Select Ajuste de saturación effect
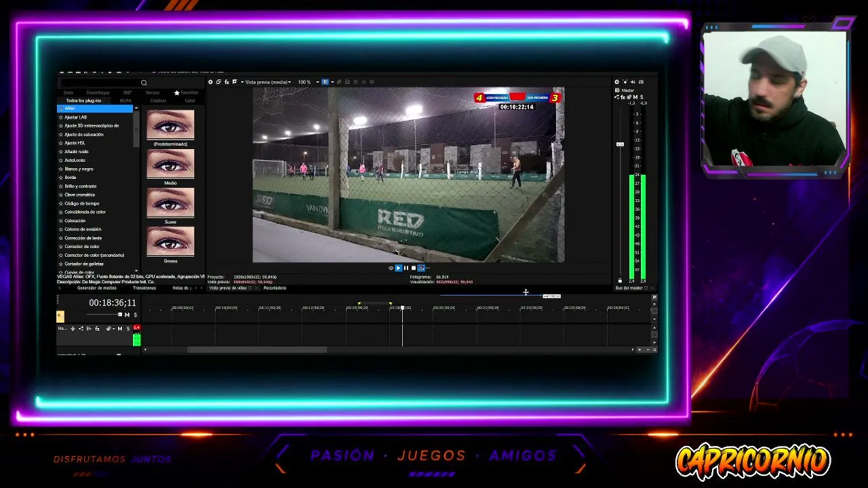Image resolution: width=868 pixels, height=488 pixels. click(x=84, y=134)
